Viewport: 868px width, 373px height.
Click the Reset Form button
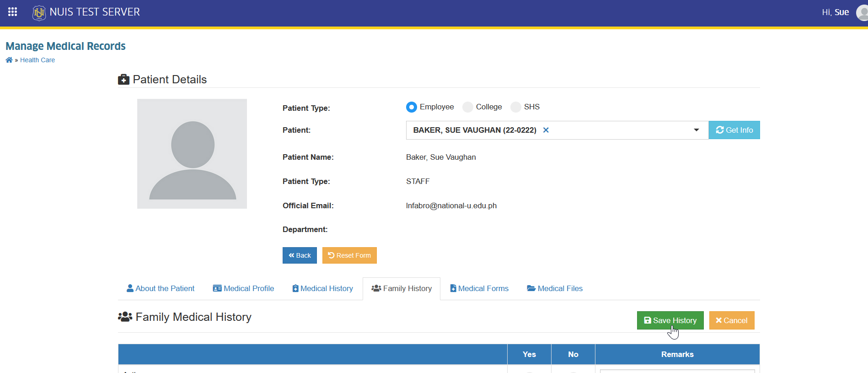(349, 255)
